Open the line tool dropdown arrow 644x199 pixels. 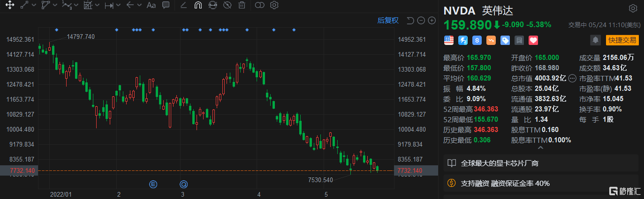pyautogui.click(x=34, y=6)
